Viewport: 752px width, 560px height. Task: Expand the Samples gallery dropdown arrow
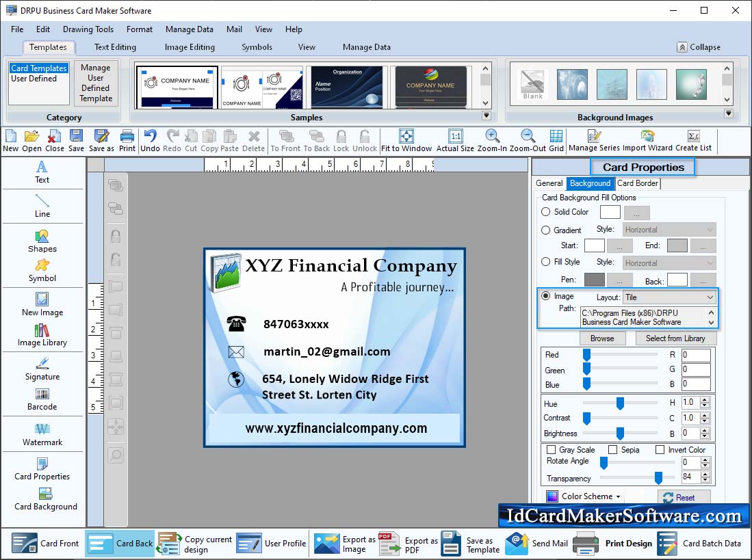487,115
